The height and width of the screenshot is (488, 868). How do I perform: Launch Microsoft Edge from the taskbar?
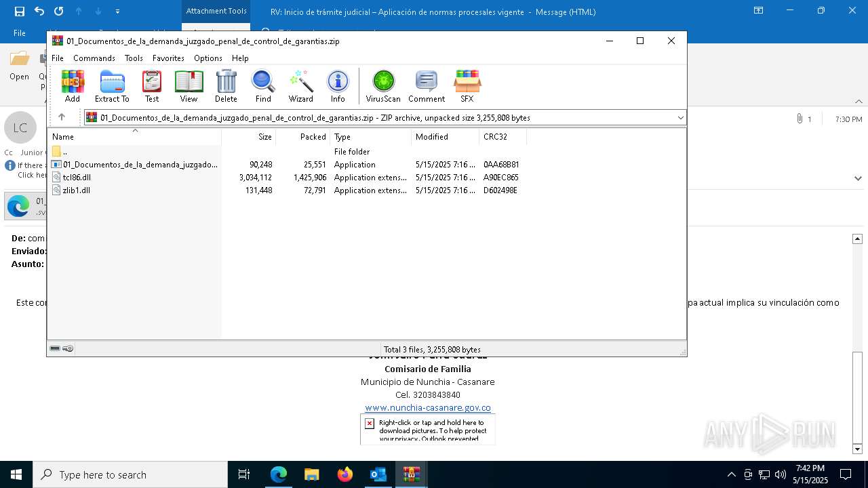tap(279, 474)
